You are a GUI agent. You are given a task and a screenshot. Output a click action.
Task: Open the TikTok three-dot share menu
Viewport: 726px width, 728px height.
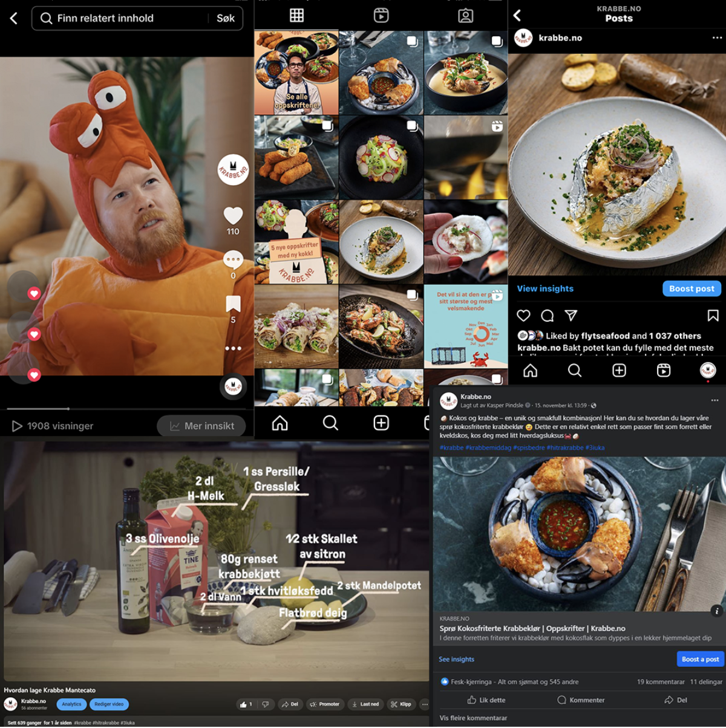(x=233, y=348)
